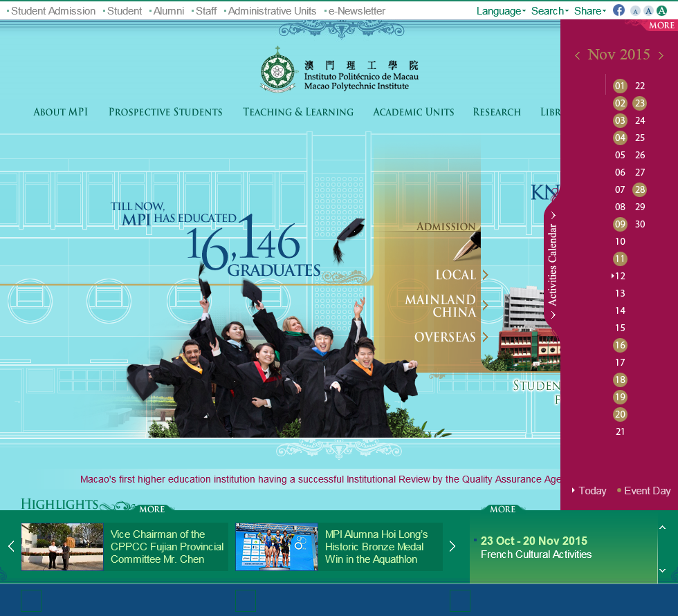
Task: Open the Alumni top link
Action: [169, 11]
